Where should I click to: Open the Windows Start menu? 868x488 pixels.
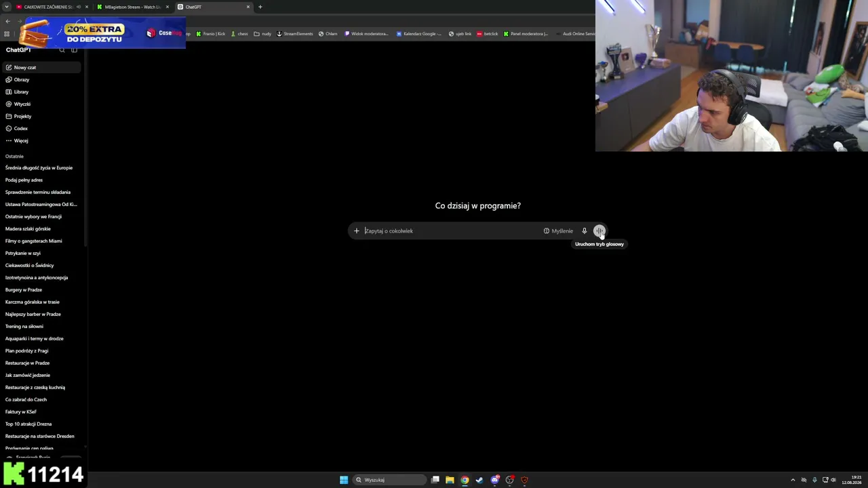344,480
